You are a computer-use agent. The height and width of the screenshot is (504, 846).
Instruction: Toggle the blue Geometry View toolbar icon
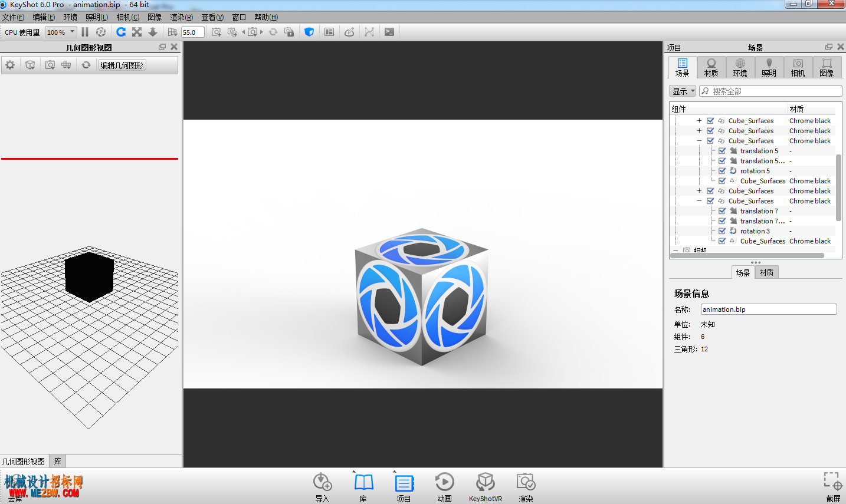[x=309, y=32]
